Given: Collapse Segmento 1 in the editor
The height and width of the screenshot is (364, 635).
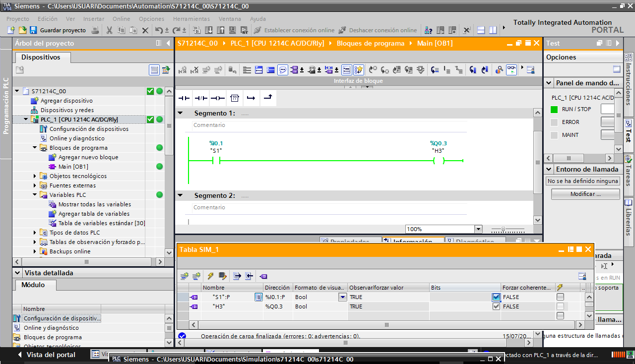Looking at the screenshot, I should tap(180, 113).
